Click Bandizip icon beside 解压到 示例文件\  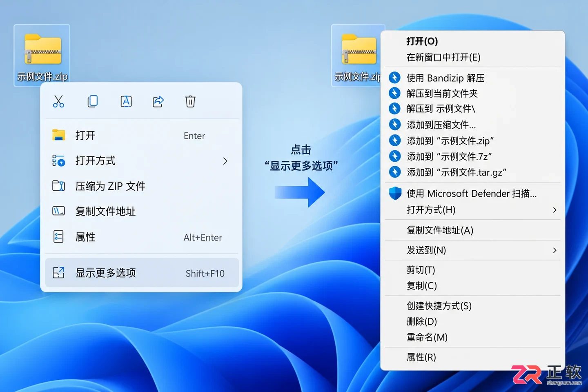(x=394, y=109)
